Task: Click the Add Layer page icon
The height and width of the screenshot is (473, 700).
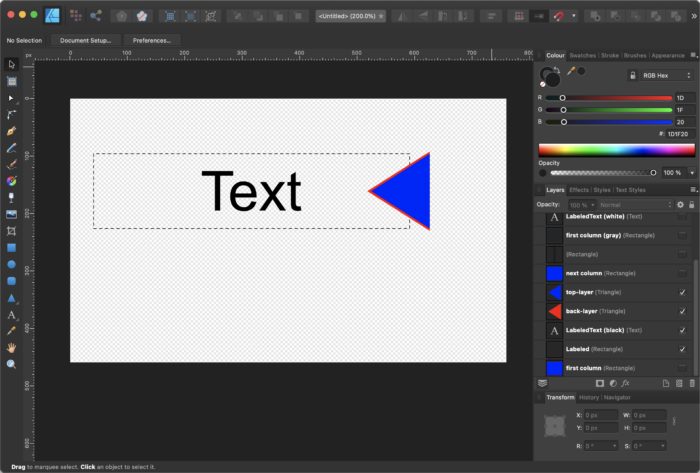Action: coord(666,383)
